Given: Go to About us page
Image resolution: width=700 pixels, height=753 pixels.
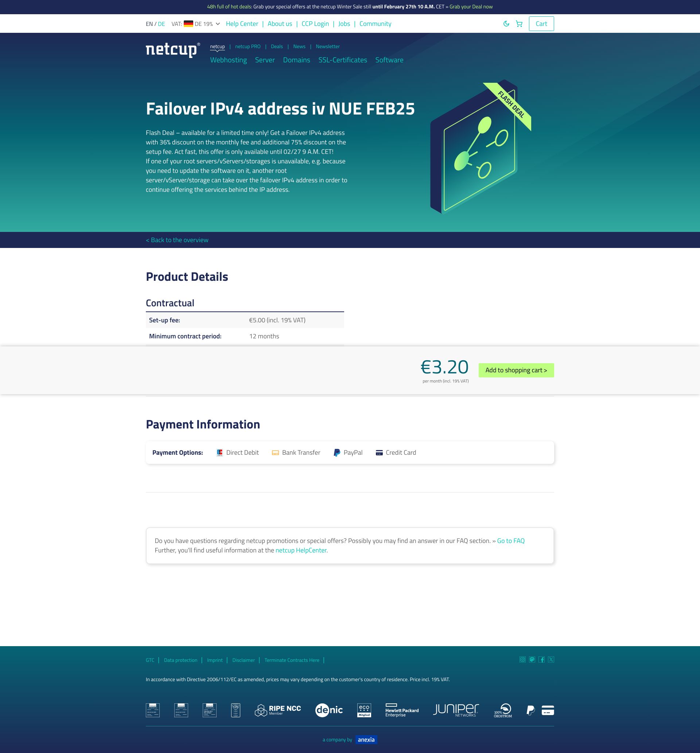Looking at the screenshot, I should [280, 24].
